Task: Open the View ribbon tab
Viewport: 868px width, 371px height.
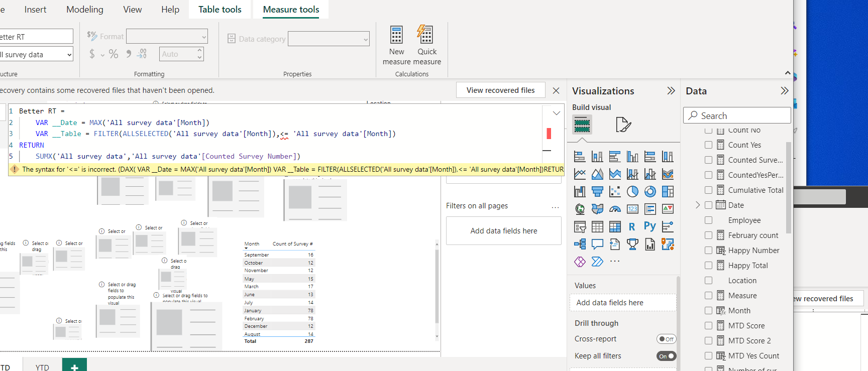Action: coord(133,10)
